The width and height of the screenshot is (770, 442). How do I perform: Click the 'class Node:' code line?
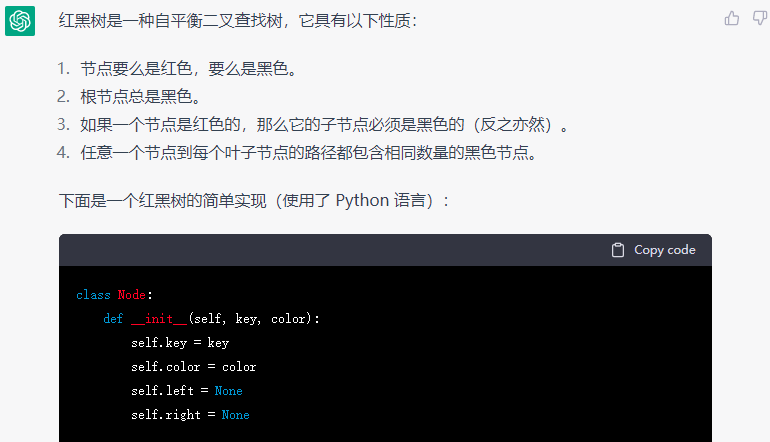coord(114,295)
